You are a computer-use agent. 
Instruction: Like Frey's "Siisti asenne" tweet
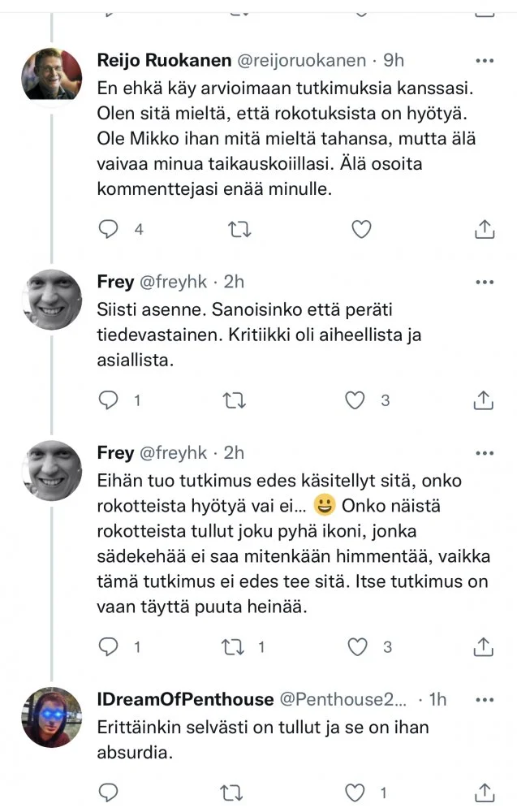click(x=355, y=400)
